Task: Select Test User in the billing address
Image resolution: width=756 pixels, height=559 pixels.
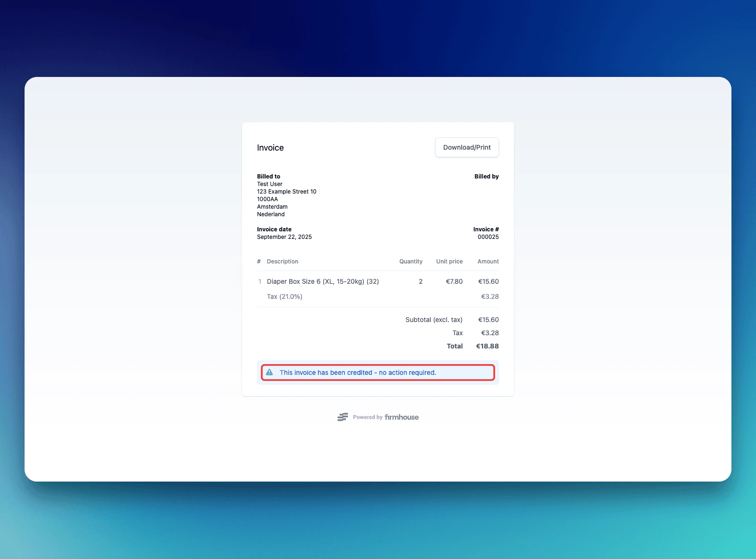Action: (x=269, y=184)
